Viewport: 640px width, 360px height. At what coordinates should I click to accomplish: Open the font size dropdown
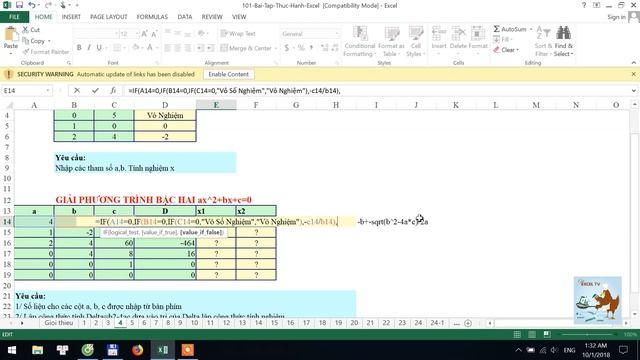[x=137, y=34]
